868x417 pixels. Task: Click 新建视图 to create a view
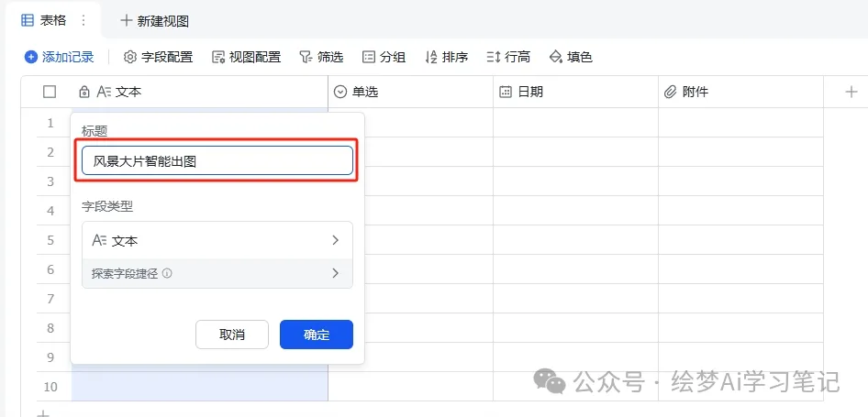point(155,21)
